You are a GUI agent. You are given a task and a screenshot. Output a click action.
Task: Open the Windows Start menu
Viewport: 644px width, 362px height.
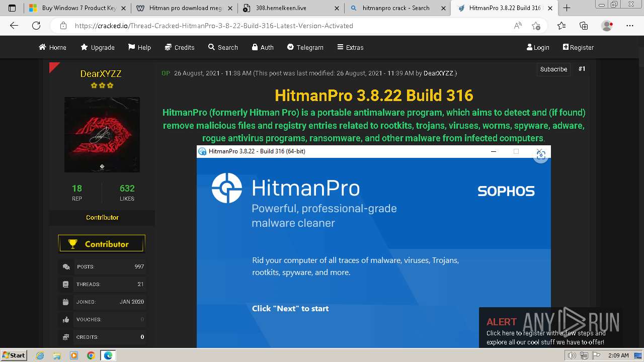[14, 355]
